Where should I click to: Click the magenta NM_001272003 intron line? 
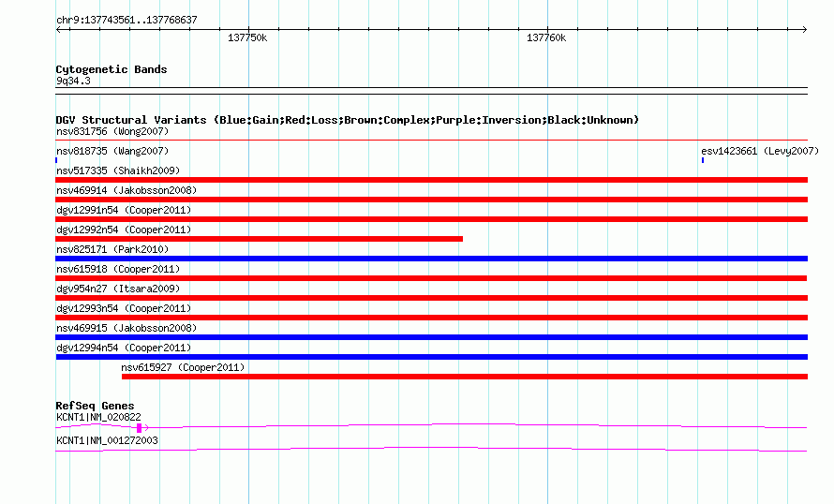[431, 449]
